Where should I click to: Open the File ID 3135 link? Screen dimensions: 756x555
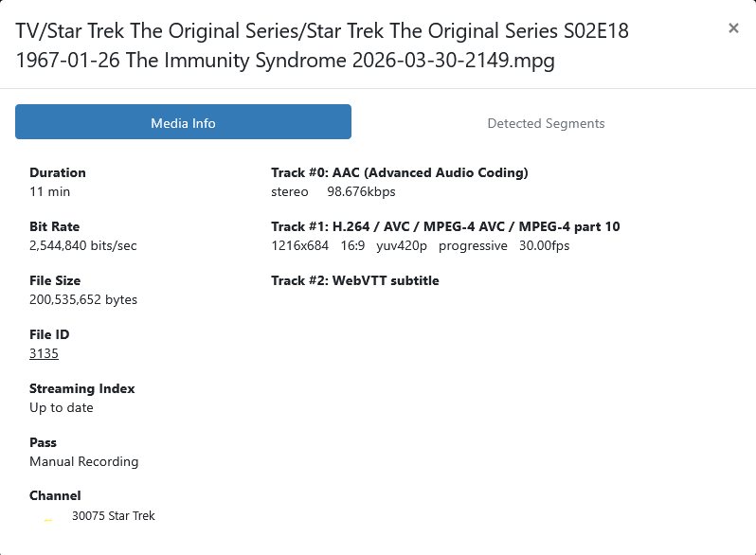click(x=44, y=353)
